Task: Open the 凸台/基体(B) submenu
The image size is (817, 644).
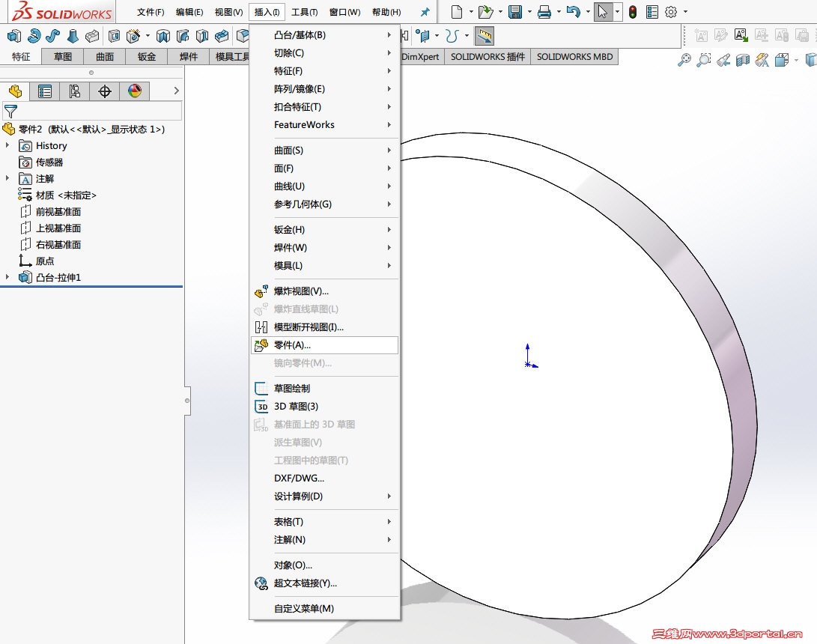Action: [324, 35]
